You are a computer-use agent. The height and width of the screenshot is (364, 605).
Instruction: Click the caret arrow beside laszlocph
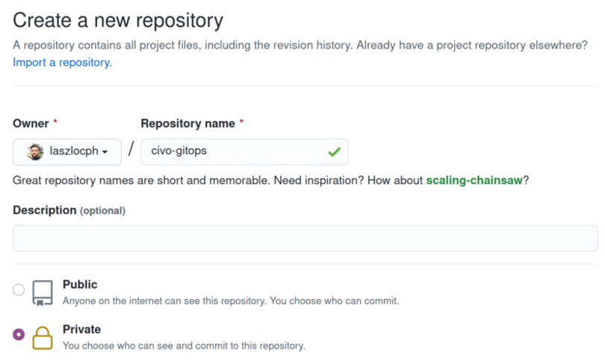(x=105, y=152)
